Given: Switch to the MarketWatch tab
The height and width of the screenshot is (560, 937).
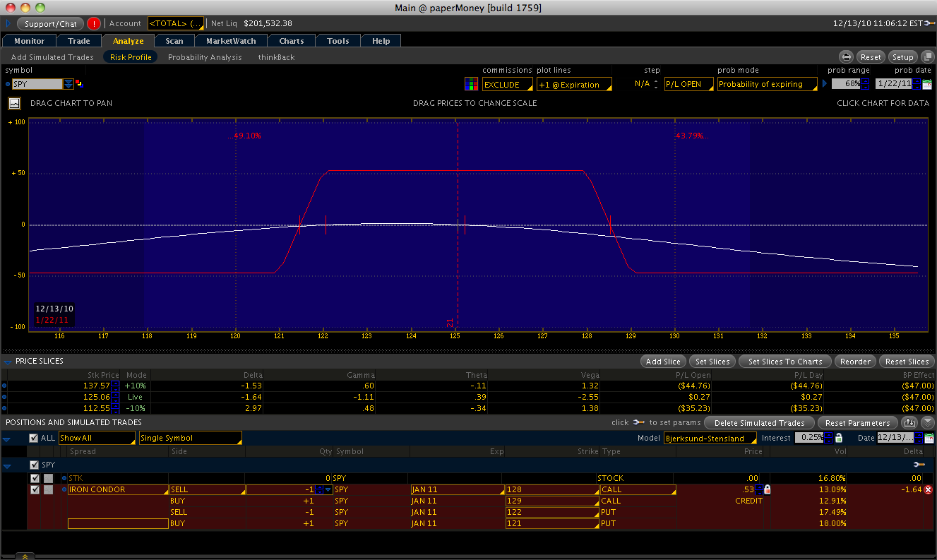Looking at the screenshot, I should point(231,41).
